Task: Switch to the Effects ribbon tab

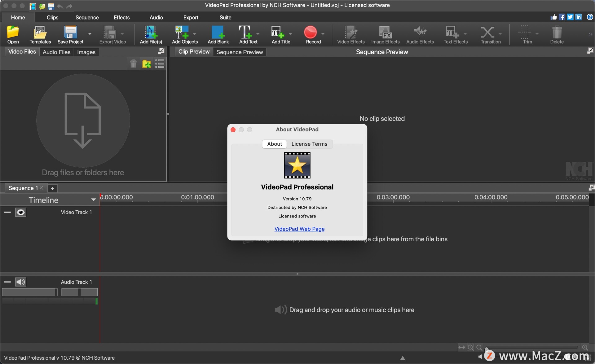Action: [x=121, y=17]
